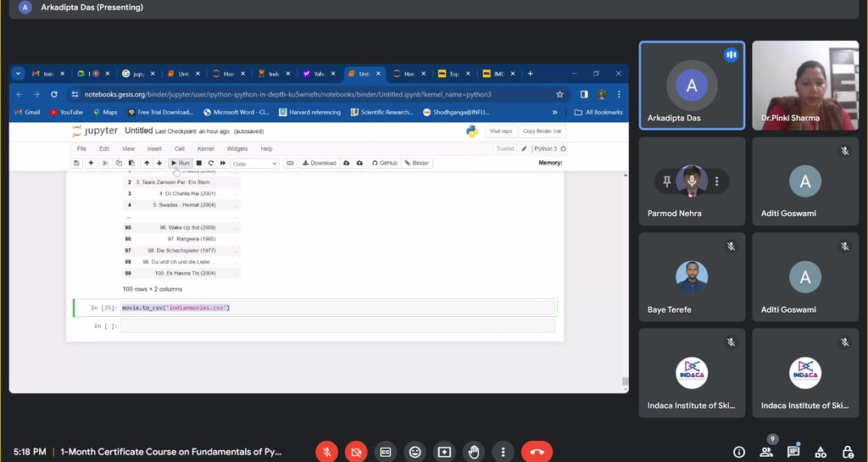
Task: Restart and run all with fast-forward icon
Action: coord(223,164)
